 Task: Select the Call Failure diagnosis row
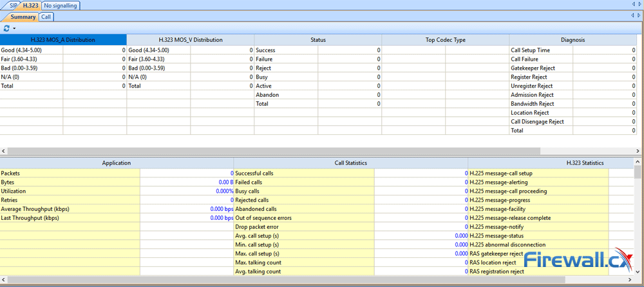573,59
